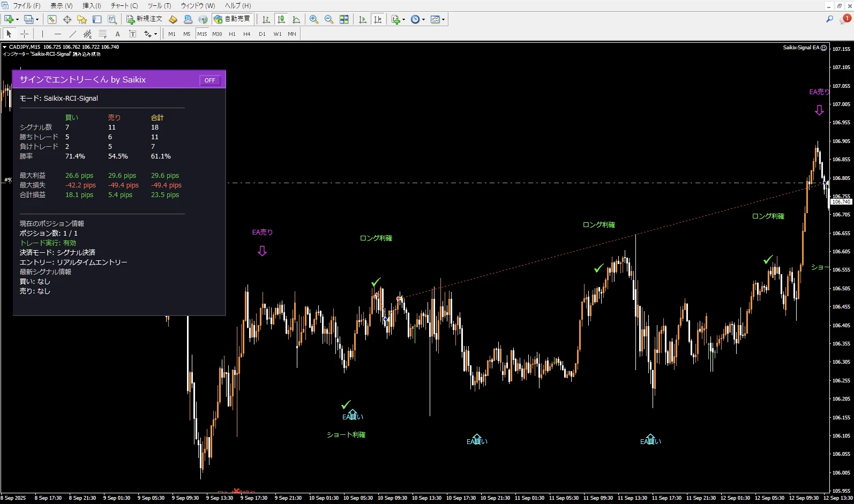Viewport: 854px width, 504px height.
Task: Toggle the chart auto-scroll button
Action: (363, 19)
